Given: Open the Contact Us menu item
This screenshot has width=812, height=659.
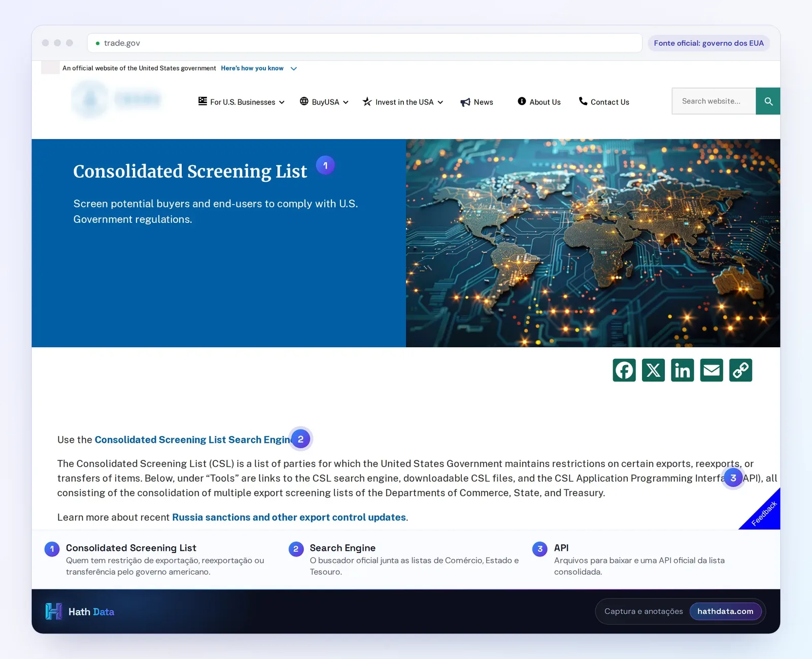Looking at the screenshot, I should (604, 102).
